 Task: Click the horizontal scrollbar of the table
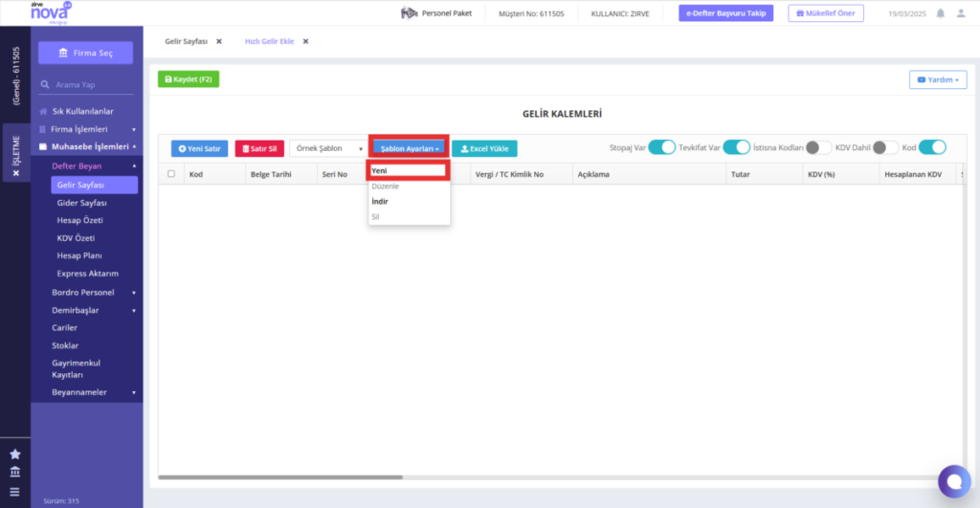(x=280, y=477)
